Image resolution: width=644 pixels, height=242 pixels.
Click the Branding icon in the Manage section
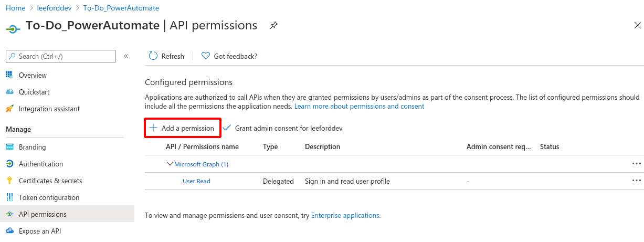click(9, 147)
